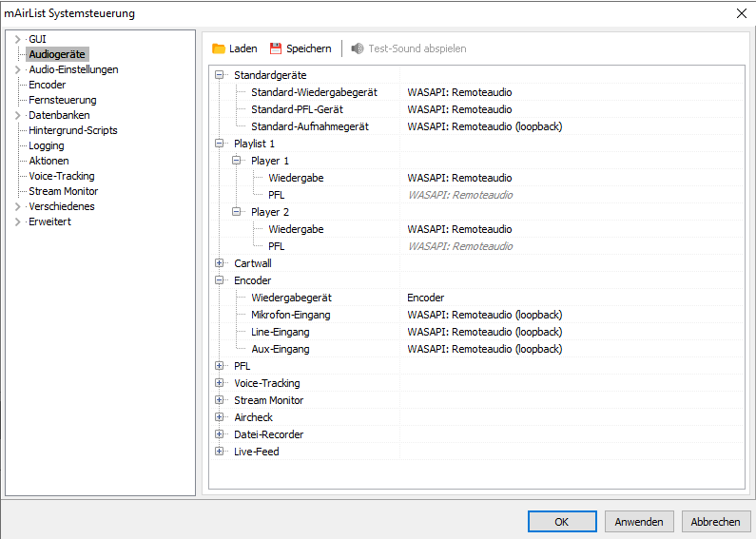Collapse the Standardgeräte tree node

[220, 75]
